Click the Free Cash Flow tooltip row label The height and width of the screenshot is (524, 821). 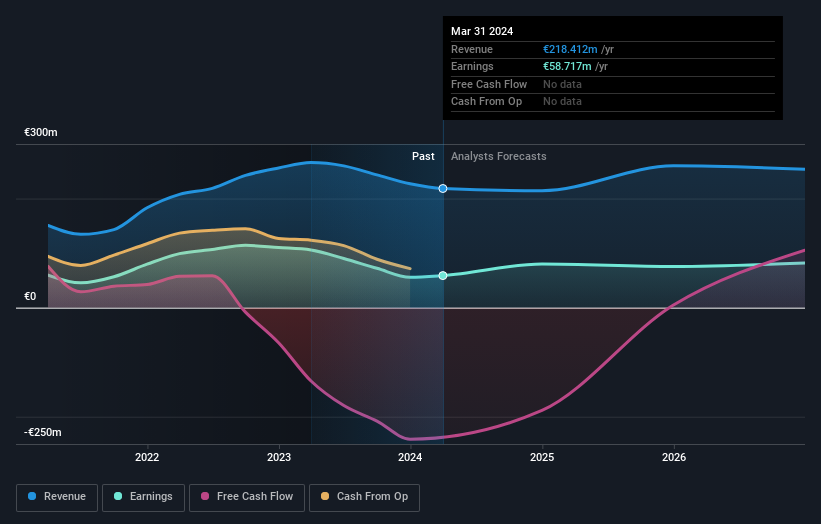pos(489,84)
